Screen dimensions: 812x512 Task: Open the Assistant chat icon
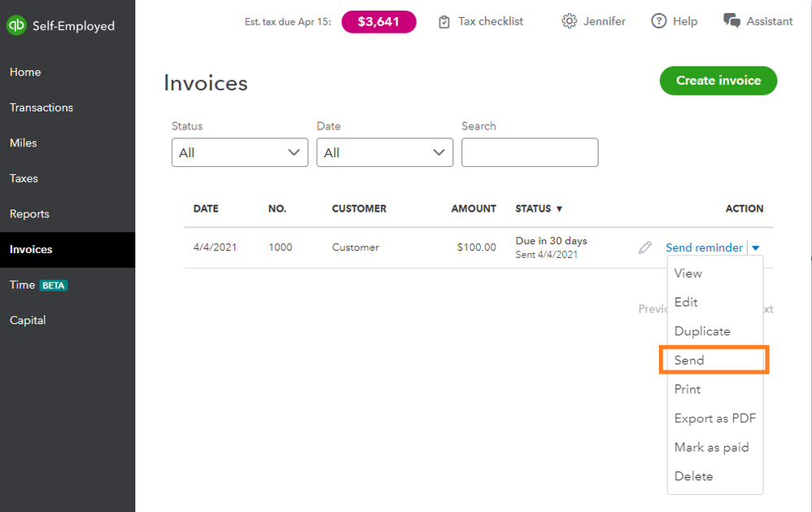click(x=731, y=20)
